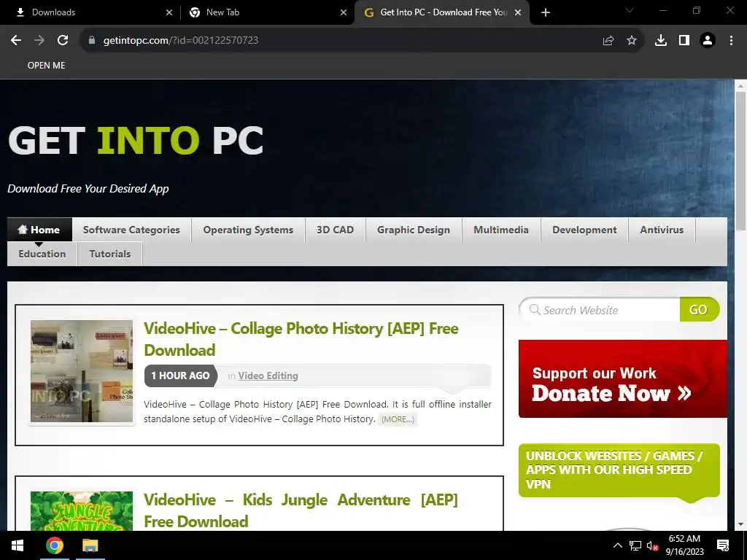Viewport: 747px width, 560px height.
Task: Bookmark this page with the star
Action: point(632,41)
